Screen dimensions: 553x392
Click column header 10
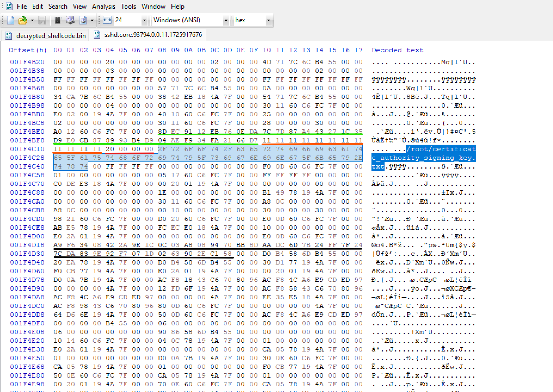click(x=267, y=50)
